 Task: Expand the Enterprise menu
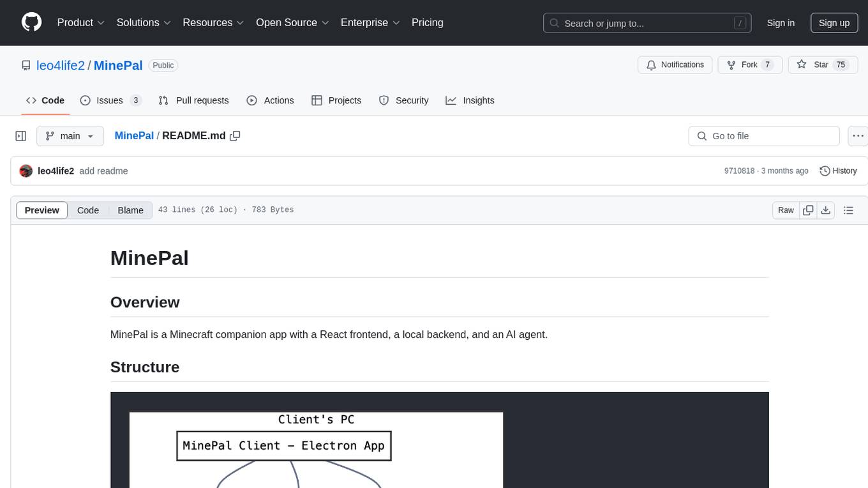click(370, 22)
